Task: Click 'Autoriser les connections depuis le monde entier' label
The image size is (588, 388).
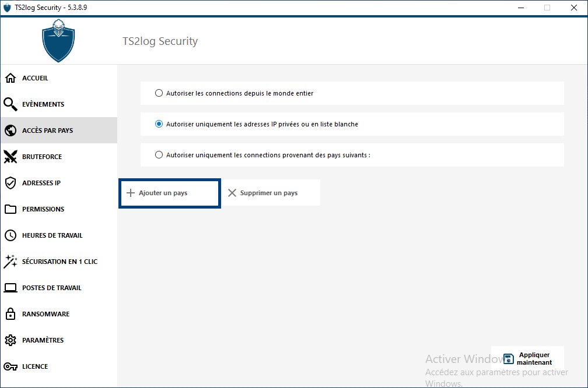Action: pos(240,93)
